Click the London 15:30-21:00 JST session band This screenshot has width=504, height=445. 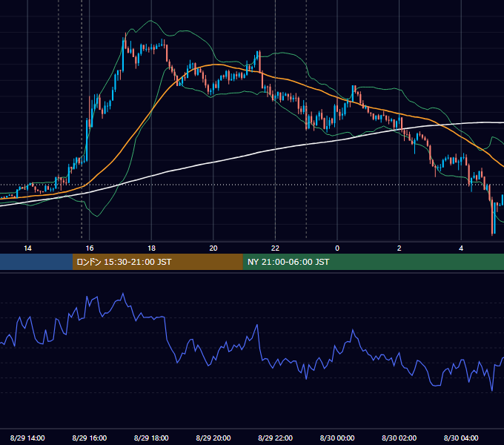pyautogui.click(x=157, y=262)
